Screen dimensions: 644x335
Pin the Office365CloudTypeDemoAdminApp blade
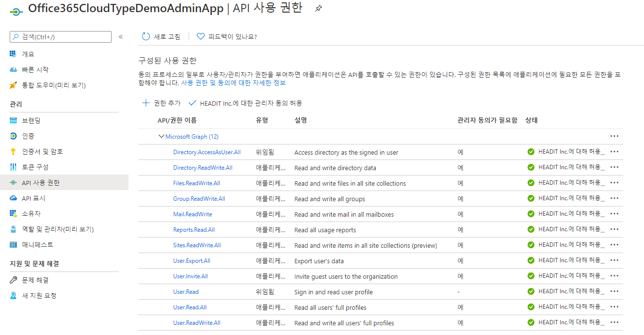click(318, 9)
